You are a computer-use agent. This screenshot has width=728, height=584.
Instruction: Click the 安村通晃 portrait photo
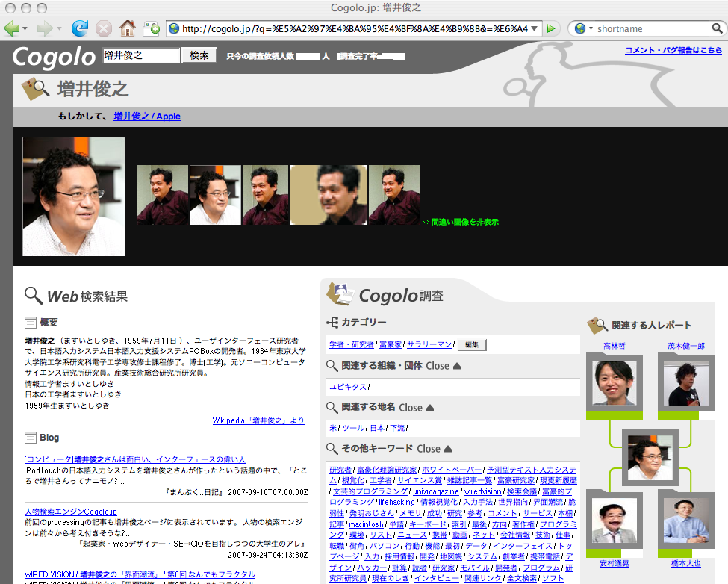coord(615,521)
